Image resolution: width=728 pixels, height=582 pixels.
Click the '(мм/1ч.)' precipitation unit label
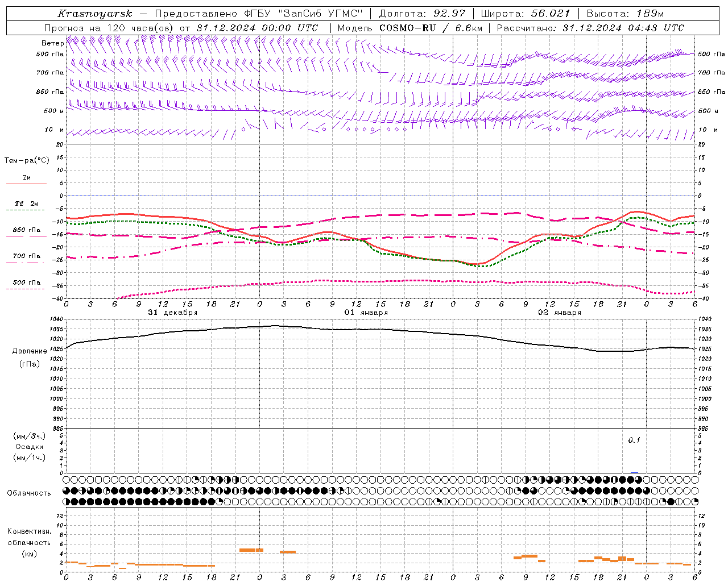30,458
